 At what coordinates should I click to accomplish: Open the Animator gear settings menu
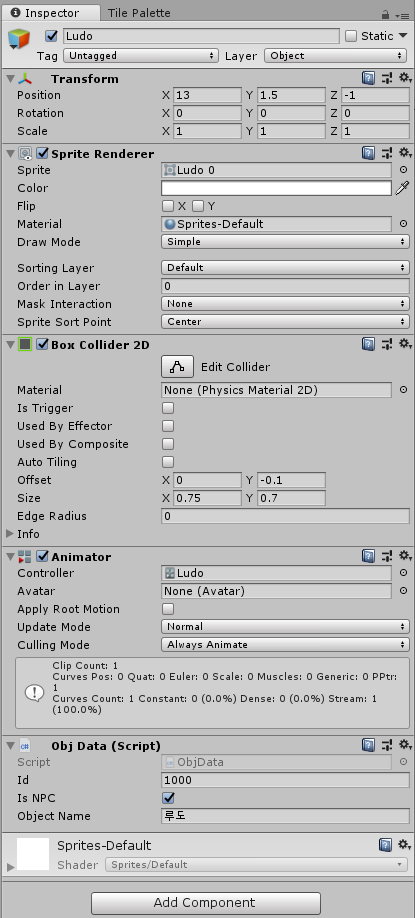[405, 556]
